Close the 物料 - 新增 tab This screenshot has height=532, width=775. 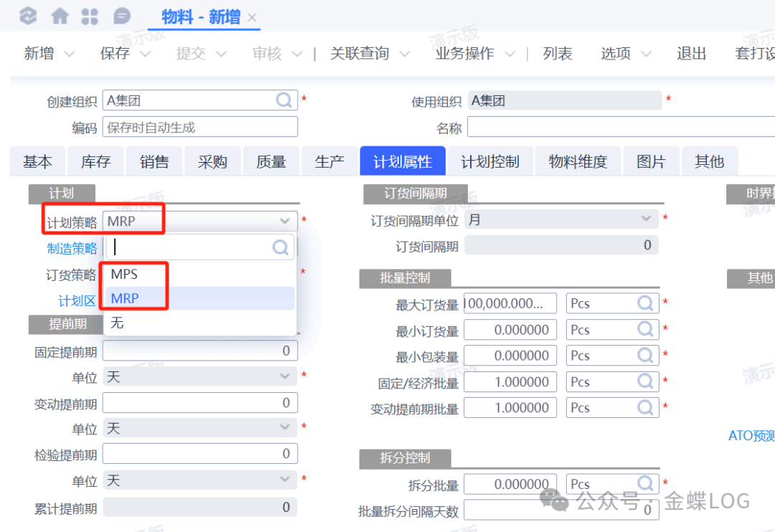(252, 19)
